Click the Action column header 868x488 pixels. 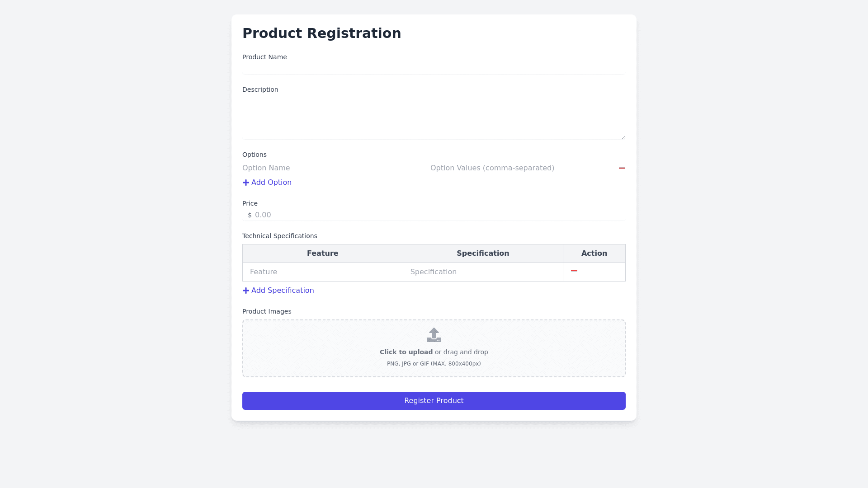tap(594, 253)
